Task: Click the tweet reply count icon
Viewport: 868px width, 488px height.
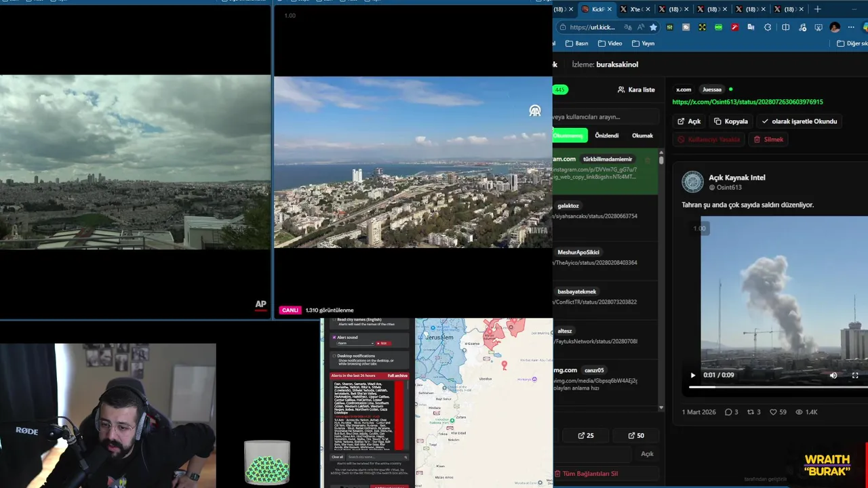Action: tap(729, 412)
